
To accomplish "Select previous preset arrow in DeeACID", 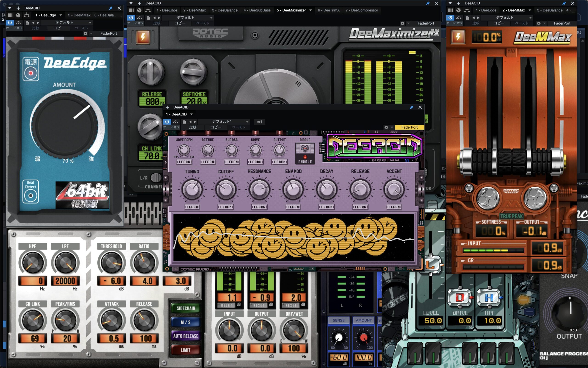I will (190, 122).
